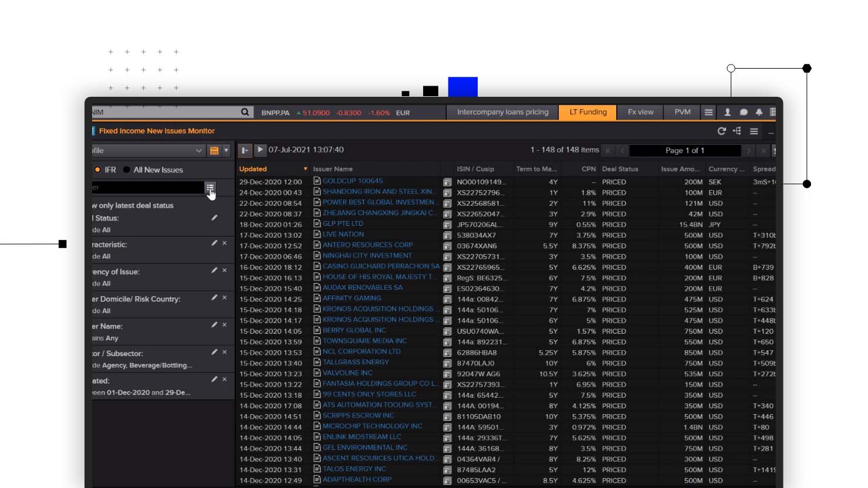Open the notifications bell icon
868x488 pixels.
coord(758,112)
